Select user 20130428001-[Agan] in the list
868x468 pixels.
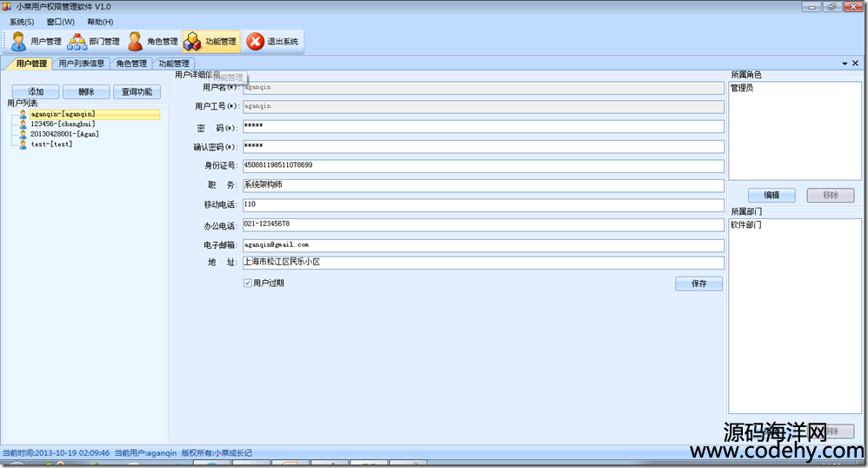pos(63,134)
